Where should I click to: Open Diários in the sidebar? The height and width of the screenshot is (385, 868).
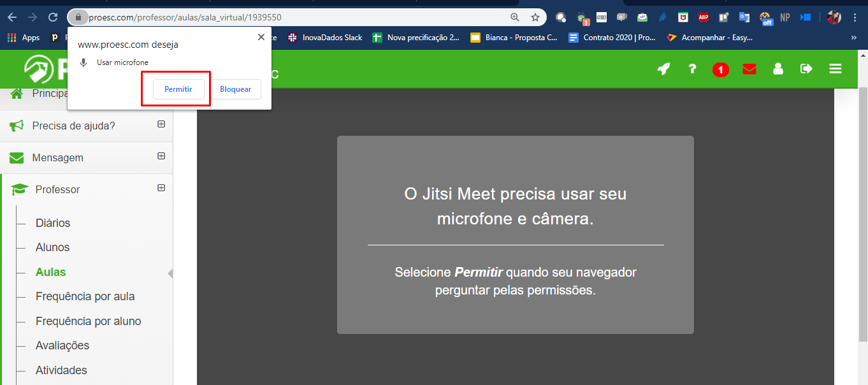53,223
